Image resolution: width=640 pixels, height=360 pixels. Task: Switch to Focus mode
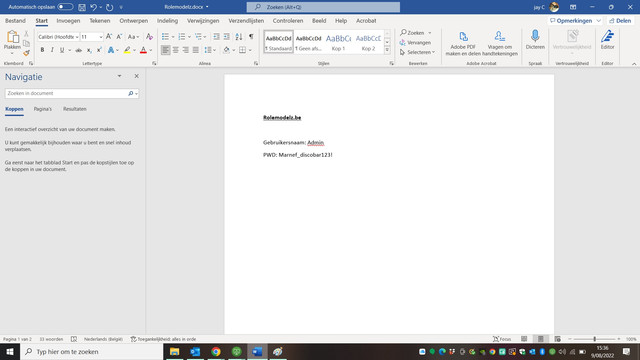pyautogui.click(x=502, y=339)
